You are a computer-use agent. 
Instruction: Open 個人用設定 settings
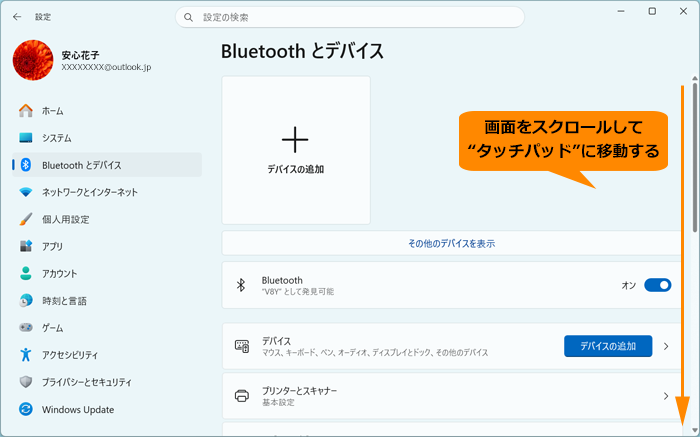[107, 219]
